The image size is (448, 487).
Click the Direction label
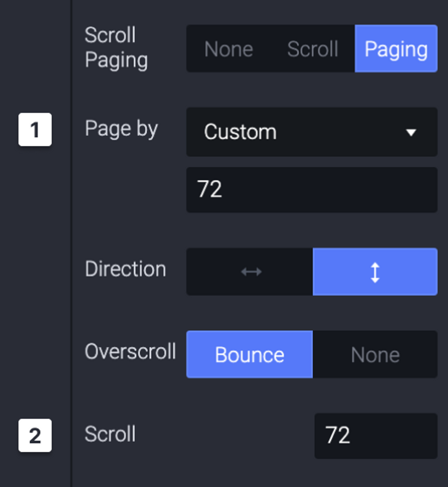point(125,269)
